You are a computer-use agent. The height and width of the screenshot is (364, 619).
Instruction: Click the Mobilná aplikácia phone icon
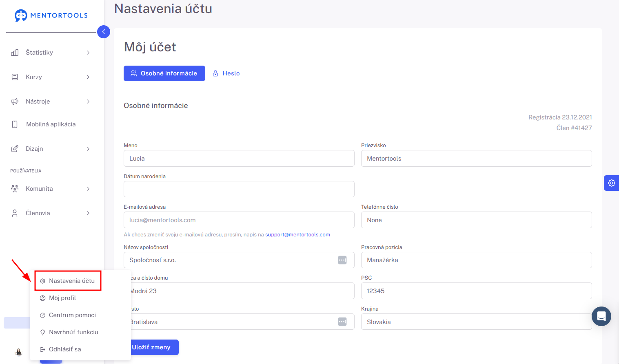point(15,124)
